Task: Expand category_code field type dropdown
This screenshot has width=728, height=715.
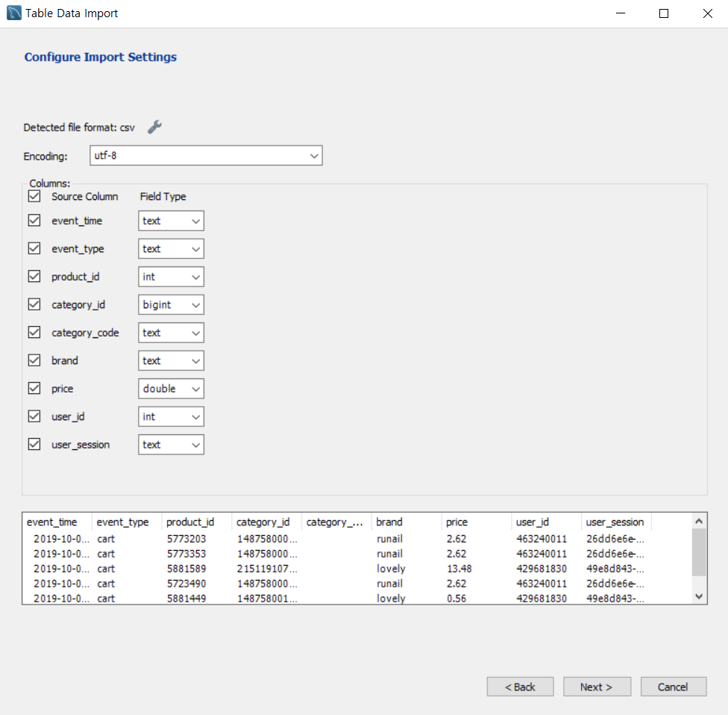Action: [171, 333]
